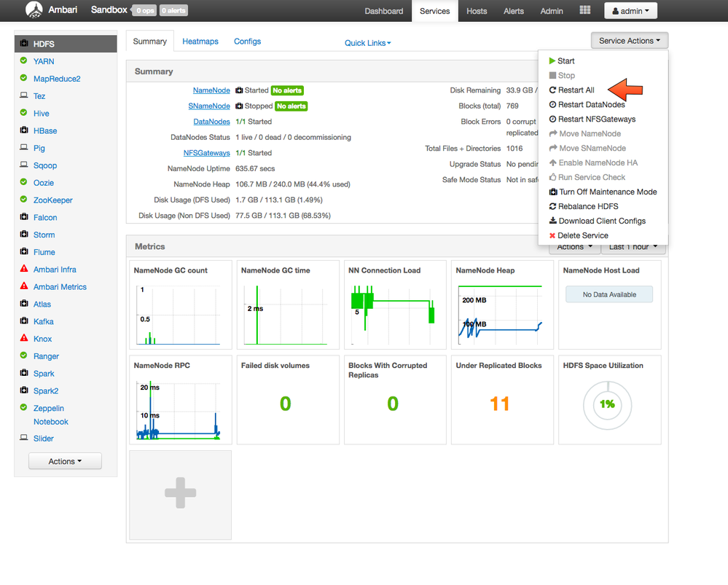Expand the Quick Links dropdown
This screenshot has height=585, width=728.
tap(368, 43)
